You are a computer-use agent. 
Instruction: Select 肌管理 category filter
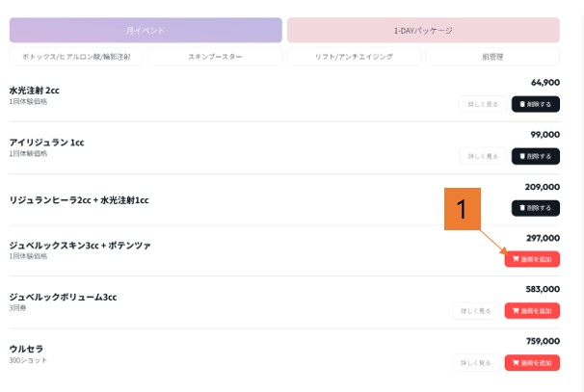pos(492,57)
